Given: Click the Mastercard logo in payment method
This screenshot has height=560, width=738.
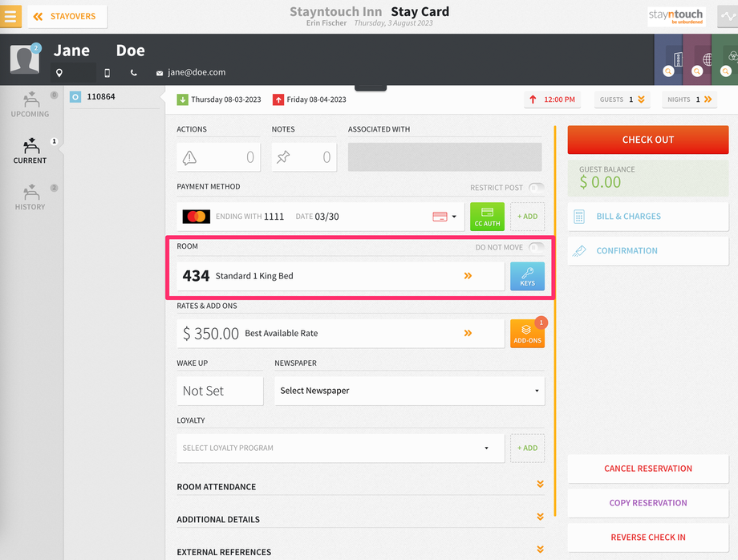Looking at the screenshot, I should click(197, 217).
